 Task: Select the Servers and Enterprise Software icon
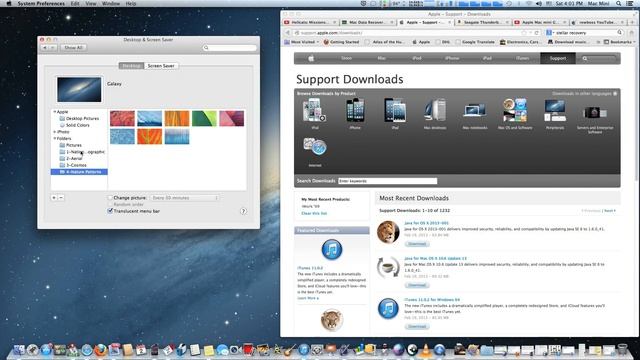click(595, 112)
